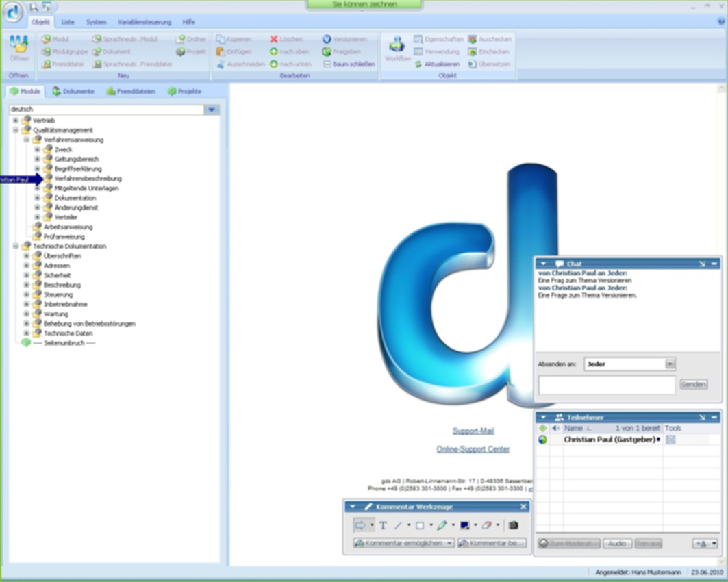Click Kopieren in the Bearbeiten group
This screenshot has height=582, width=728.
(234, 39)
